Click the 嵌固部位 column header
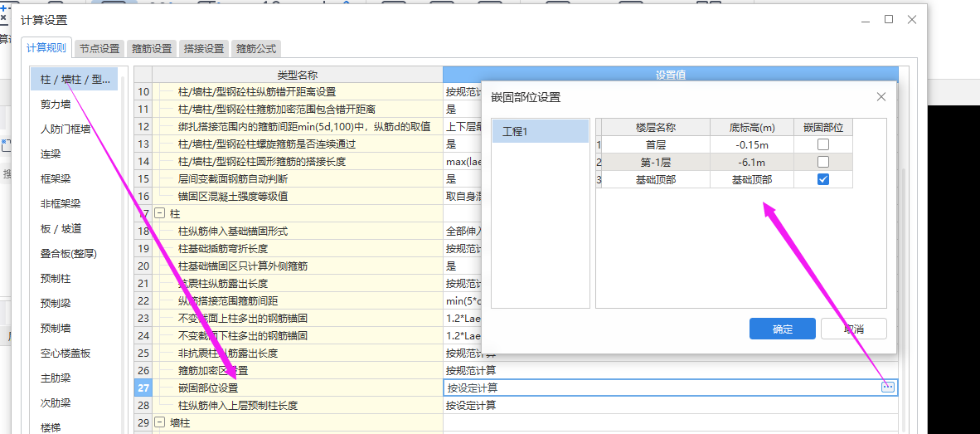 pos(823,128)
